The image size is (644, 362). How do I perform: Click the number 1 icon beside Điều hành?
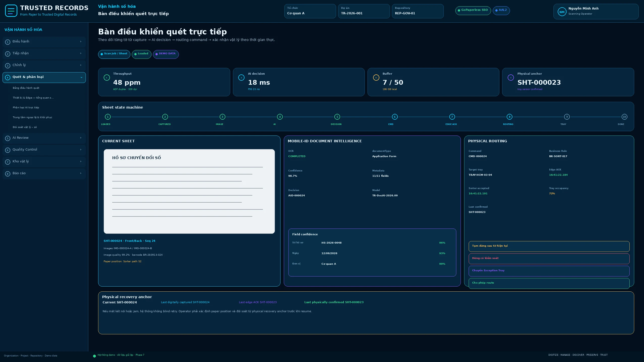pos(8,42)
